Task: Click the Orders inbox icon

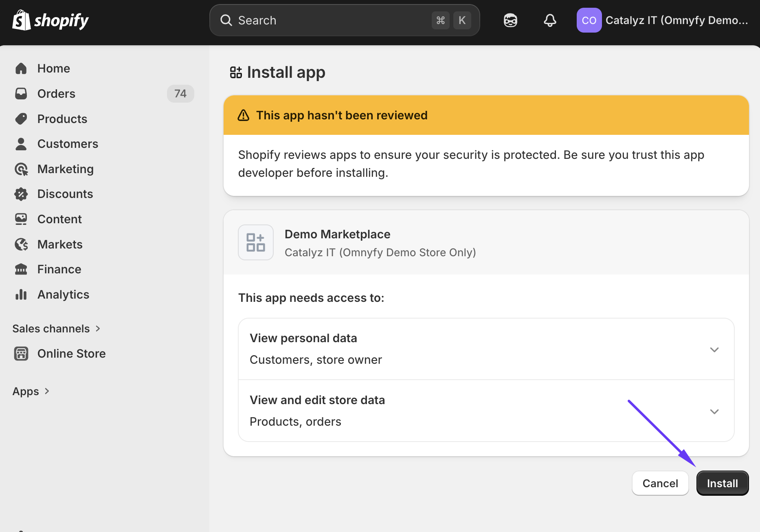Action: click(x=21, y=94)
